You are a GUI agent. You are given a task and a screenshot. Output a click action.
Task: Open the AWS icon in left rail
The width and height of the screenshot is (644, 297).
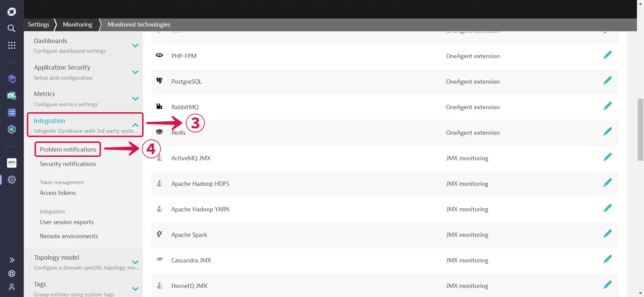(12, 163)
